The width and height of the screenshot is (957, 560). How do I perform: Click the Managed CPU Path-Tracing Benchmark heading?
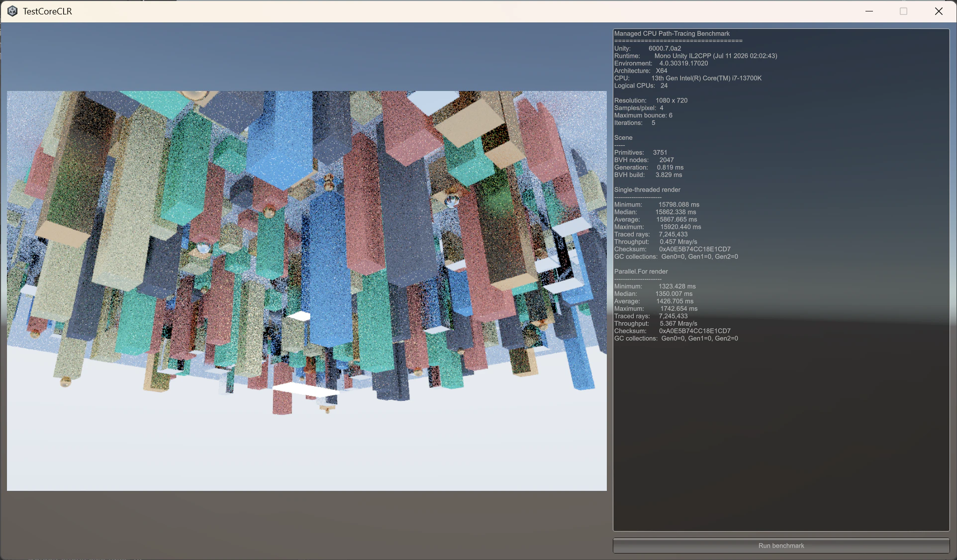[672, 34]
